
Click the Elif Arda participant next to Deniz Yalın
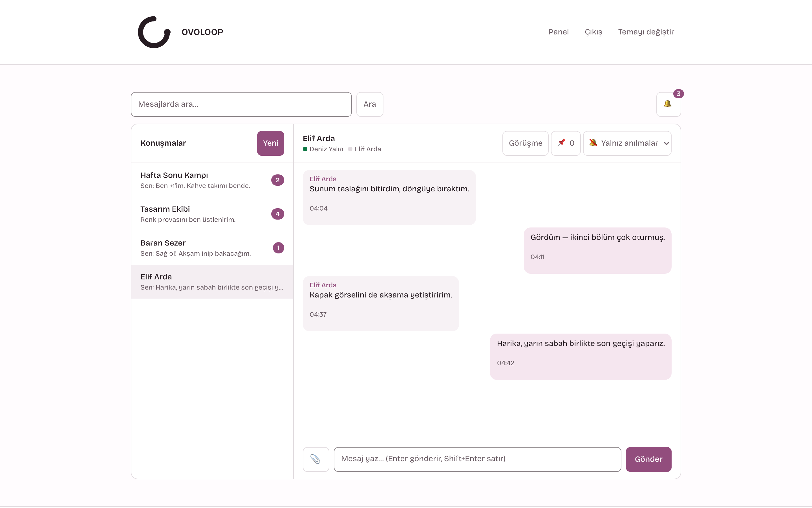pos(364,149)
